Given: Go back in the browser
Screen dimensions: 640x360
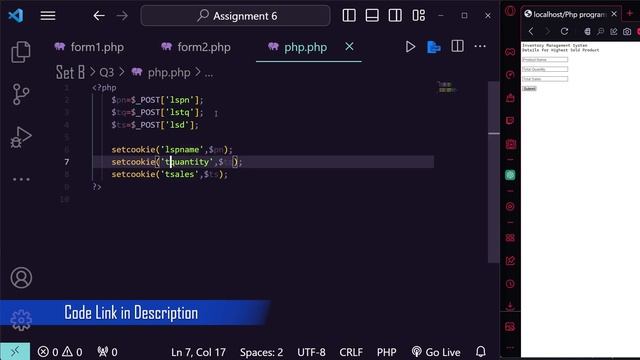Looking at the screenshot, I should [x=531, y=31].
